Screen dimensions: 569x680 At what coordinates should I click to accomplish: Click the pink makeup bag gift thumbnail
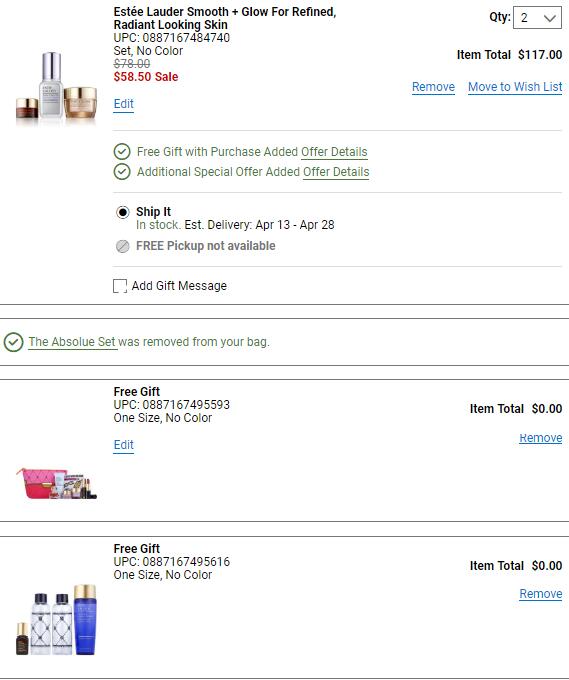pyautogui.click(x=56, y=483)
